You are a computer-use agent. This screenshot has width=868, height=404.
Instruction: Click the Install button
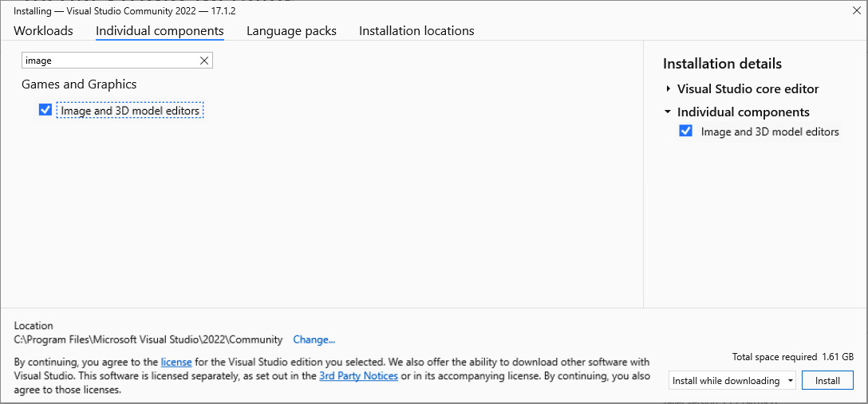[x=827, y=381]
